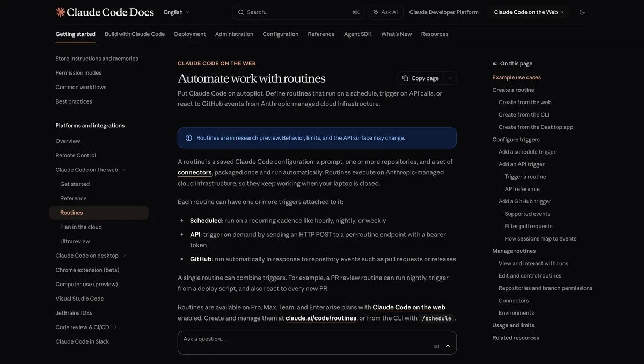Open the Copy page options chevron
The height and width of the screenshot is (364, 644).
[450, 78]
